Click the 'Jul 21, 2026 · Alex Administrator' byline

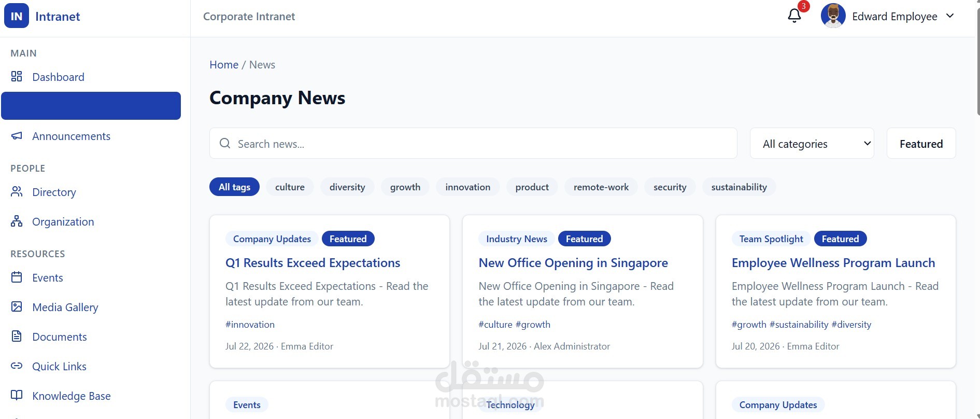(x=544, y=346)
